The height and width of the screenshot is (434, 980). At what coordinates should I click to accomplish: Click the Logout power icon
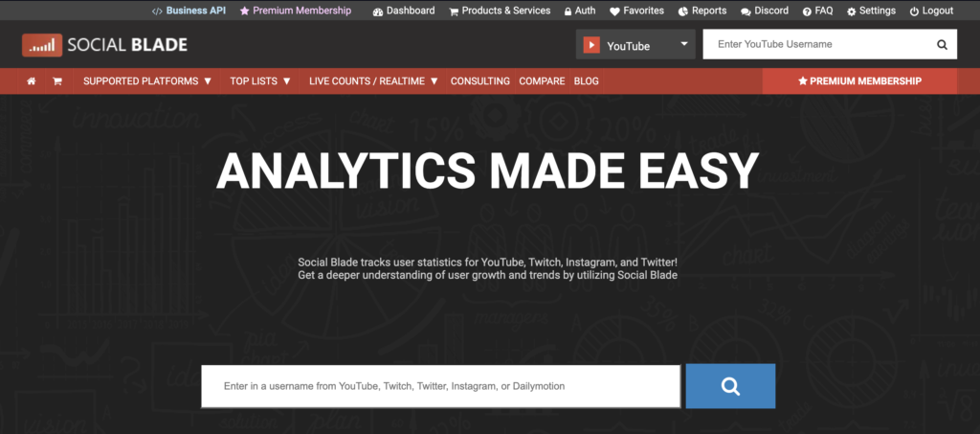(x=914, y=11)
